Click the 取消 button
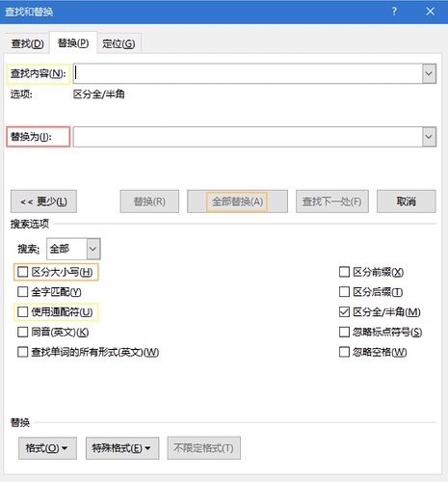This screenshot has width=448, height=482. (x=407, y=201)
